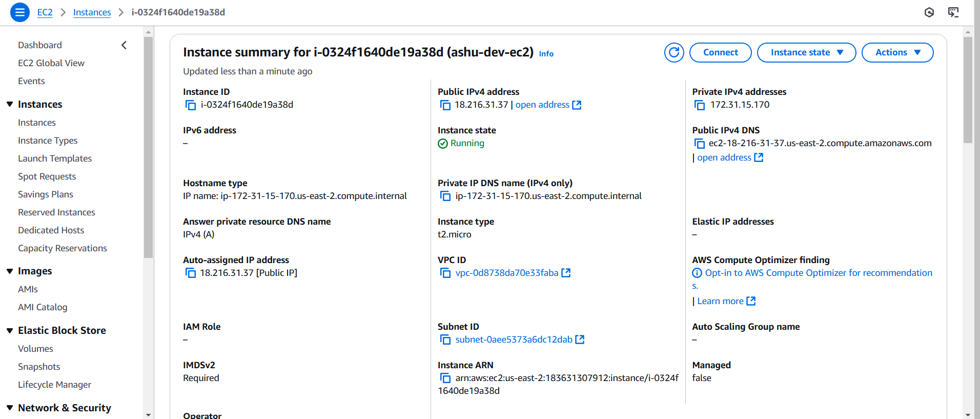Collapse the Instances section in sidebar

[10, 104]
